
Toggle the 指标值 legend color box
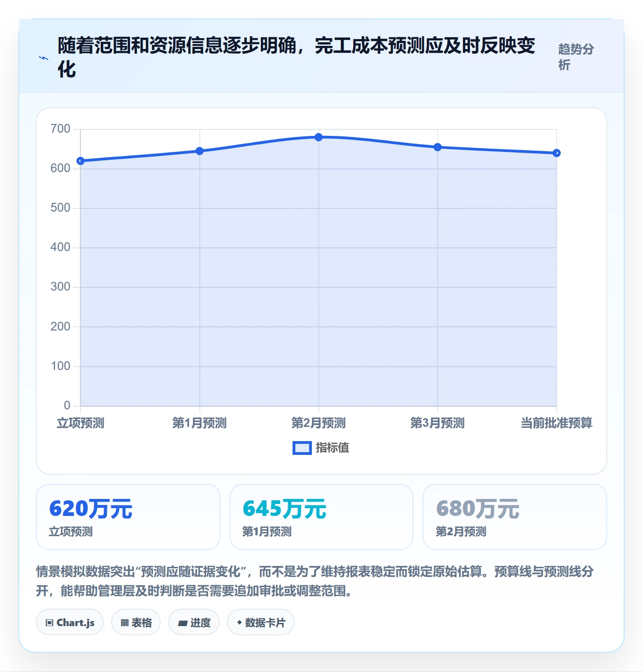(302, 448)
